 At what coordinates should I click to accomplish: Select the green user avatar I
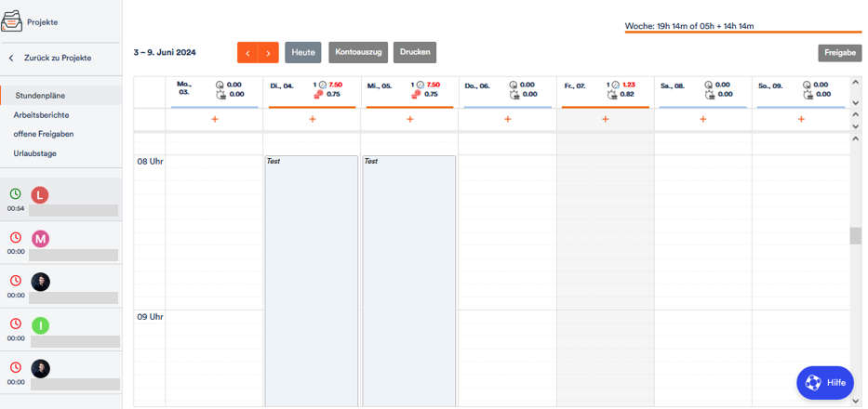(40, 324)
